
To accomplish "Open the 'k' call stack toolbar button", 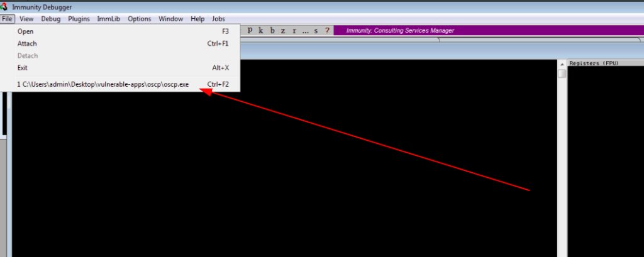I will (261, 31).
